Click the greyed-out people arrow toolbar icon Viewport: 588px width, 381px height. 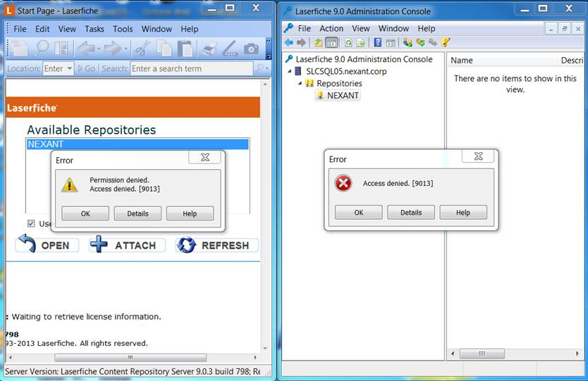433,43
